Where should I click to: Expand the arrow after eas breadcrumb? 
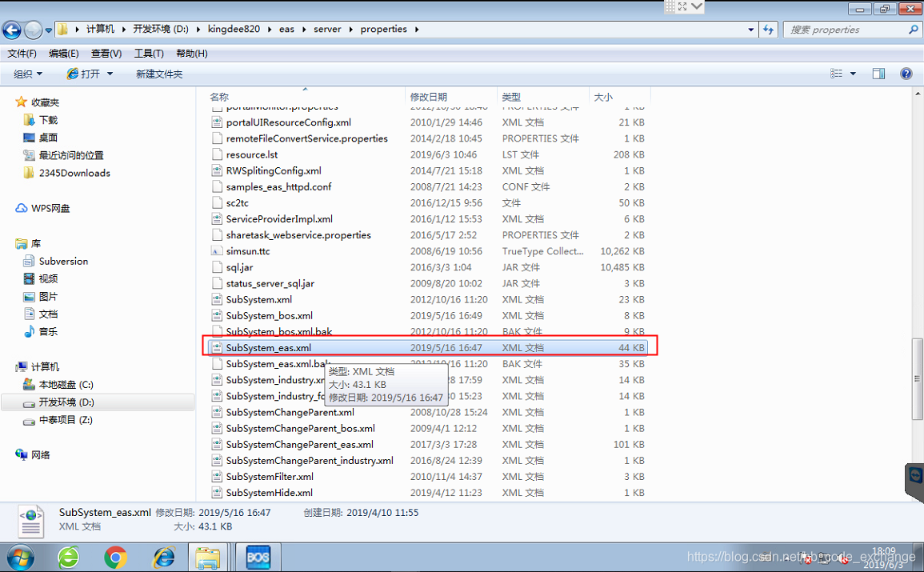(x=303, y=30)
